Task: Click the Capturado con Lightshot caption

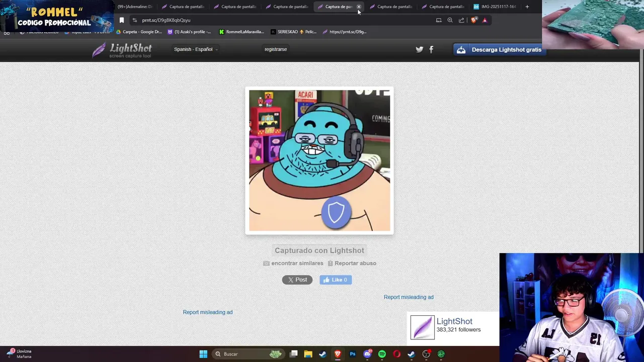Action: (x=319, y=250)
